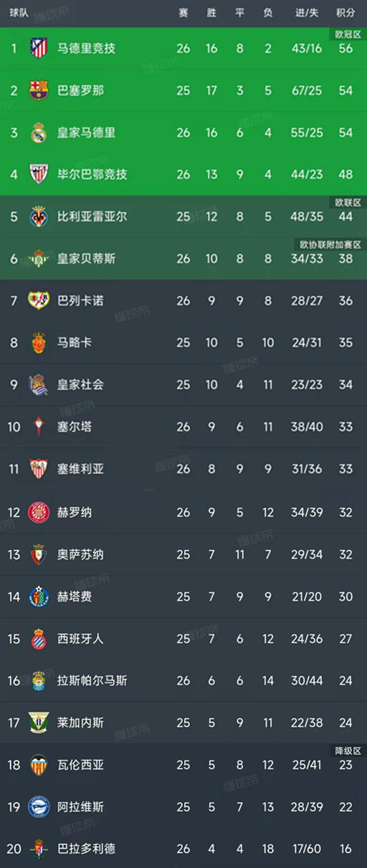367x868 pixels.
Task: Click the 进/失 column header
Action: coord(307,13)
